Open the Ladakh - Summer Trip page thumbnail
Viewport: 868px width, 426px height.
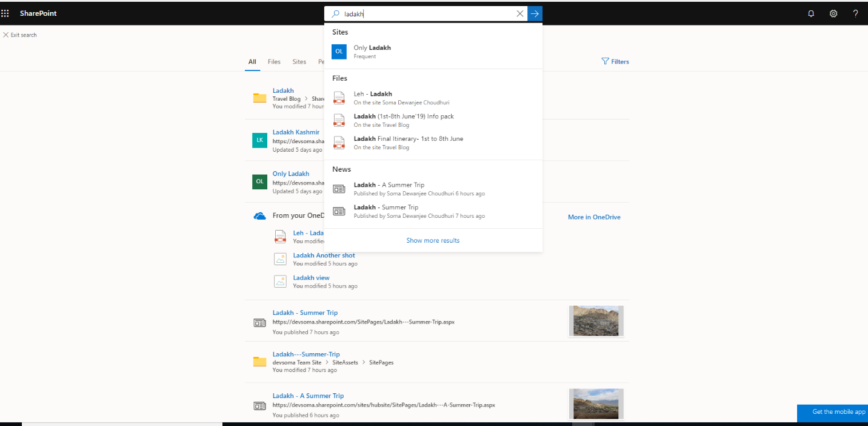tap(596, 320)
